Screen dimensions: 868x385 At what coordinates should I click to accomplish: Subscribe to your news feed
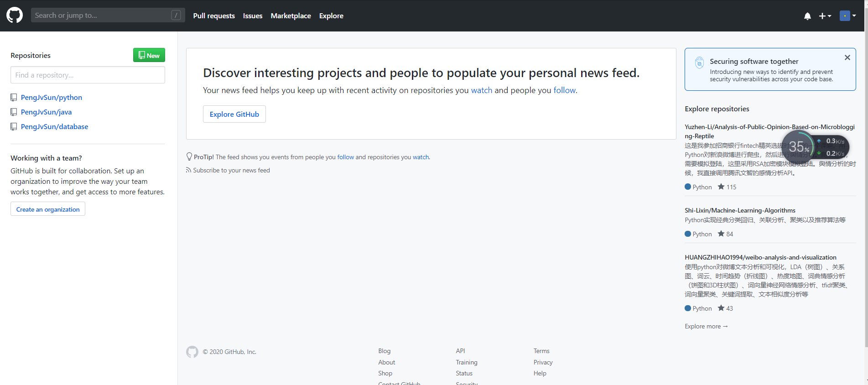231,171
